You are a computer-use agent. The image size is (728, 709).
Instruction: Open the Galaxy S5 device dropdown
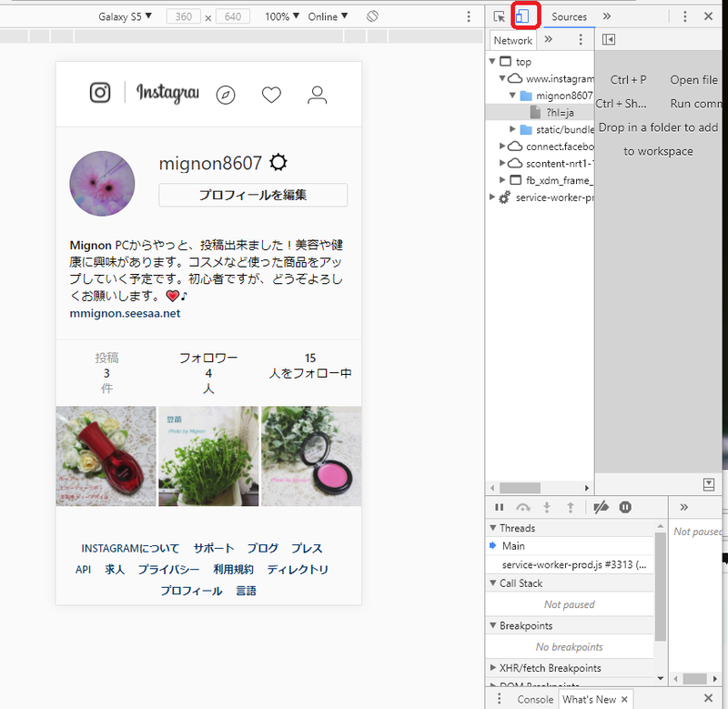tap(125, 16)
